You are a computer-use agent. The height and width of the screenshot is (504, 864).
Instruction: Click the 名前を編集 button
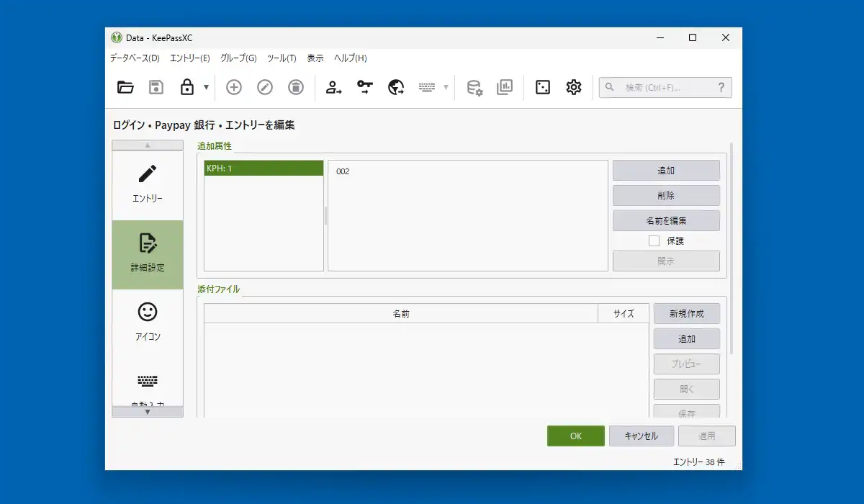[666, 220]
